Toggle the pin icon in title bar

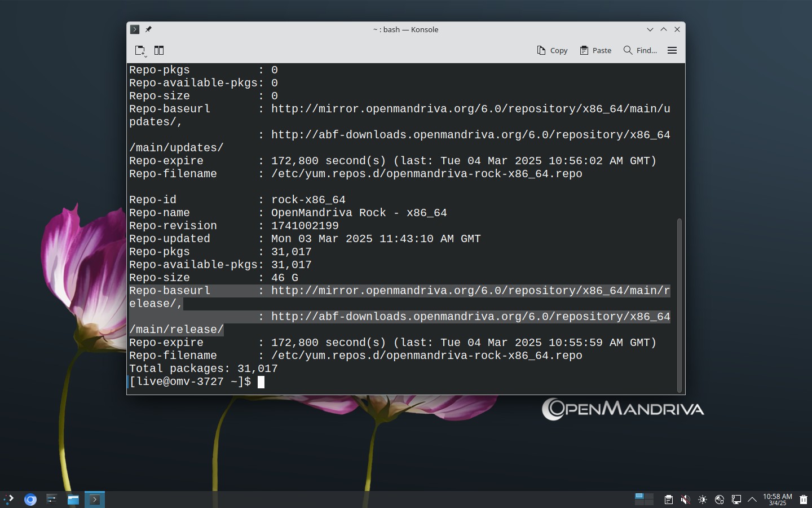(x=148, y=29)
